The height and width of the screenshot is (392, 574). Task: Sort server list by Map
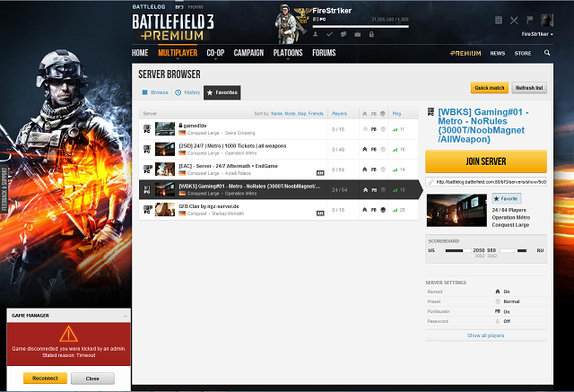301,114
